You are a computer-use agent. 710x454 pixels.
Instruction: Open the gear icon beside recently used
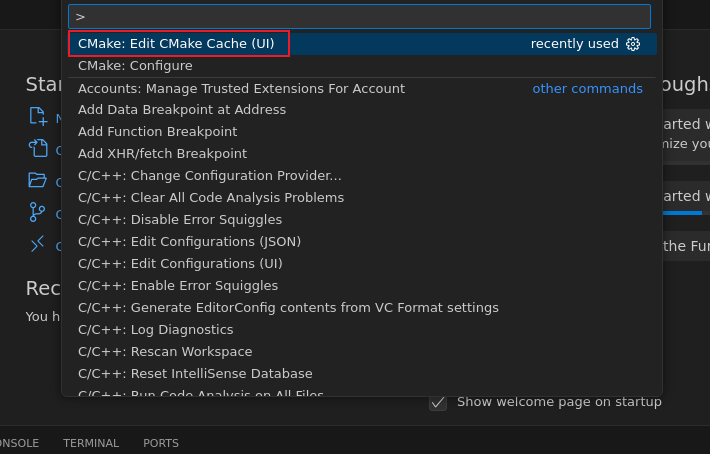(633, 44)
